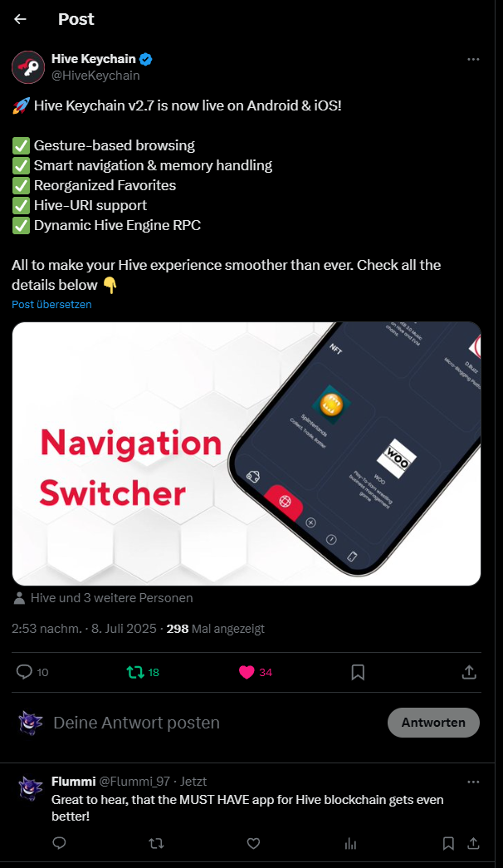This screenshot has width=503, height=868.
Task: Click the Antworten button
Action: pyautogui.click(x=433, y=723)
